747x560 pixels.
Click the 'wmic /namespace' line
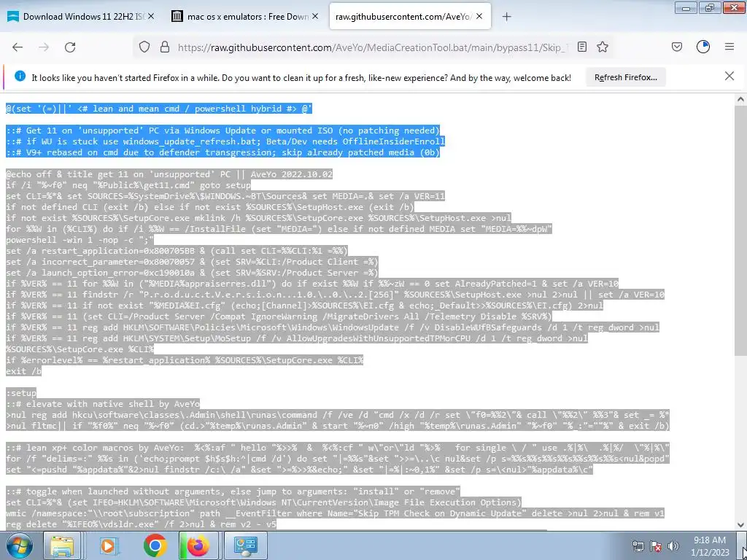335,513
